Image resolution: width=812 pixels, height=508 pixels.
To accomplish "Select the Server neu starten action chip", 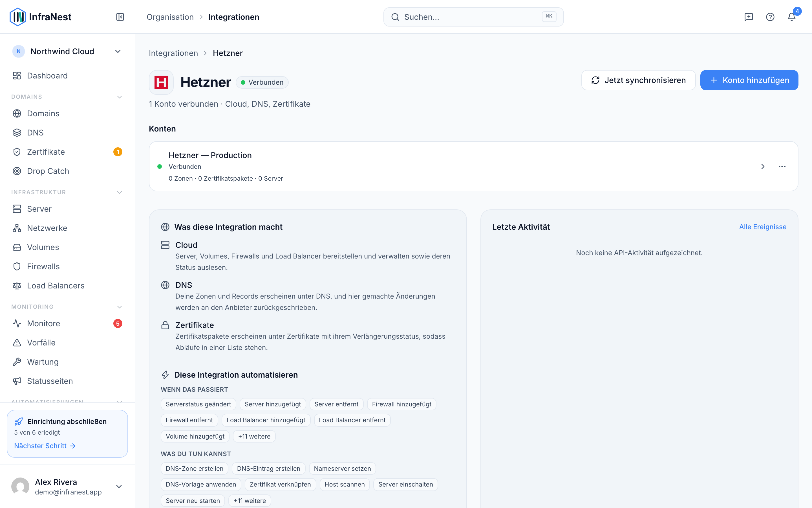I will click(193, 501).
